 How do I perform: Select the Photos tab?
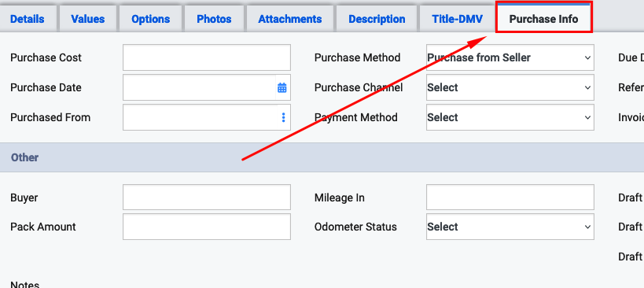214,19
